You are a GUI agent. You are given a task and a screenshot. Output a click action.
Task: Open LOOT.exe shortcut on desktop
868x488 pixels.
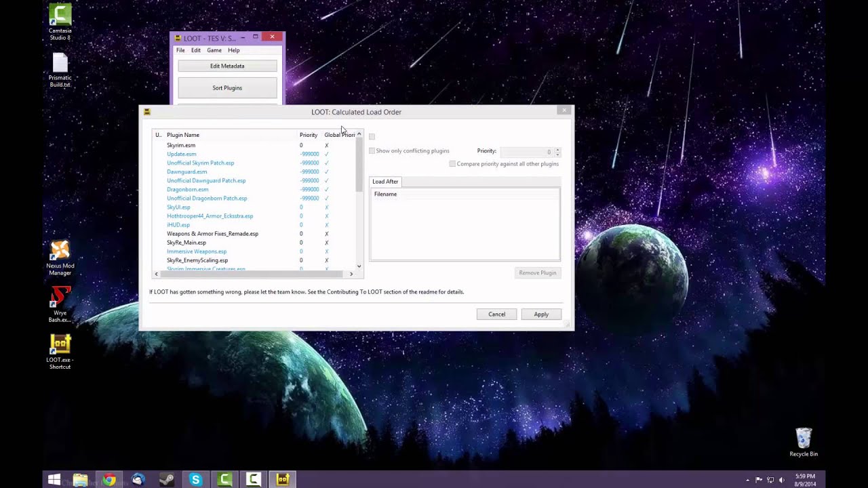click(60, 352)
